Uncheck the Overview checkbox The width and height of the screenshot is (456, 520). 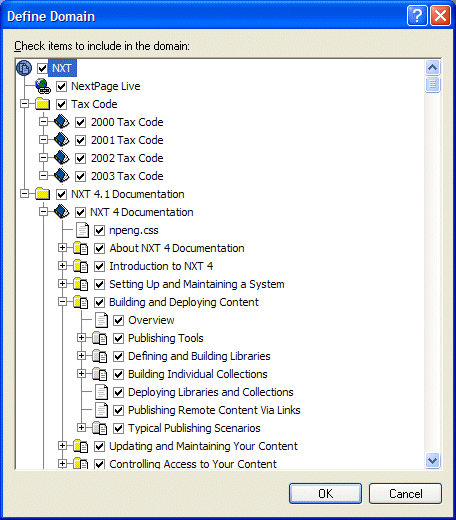click(118, 320)
